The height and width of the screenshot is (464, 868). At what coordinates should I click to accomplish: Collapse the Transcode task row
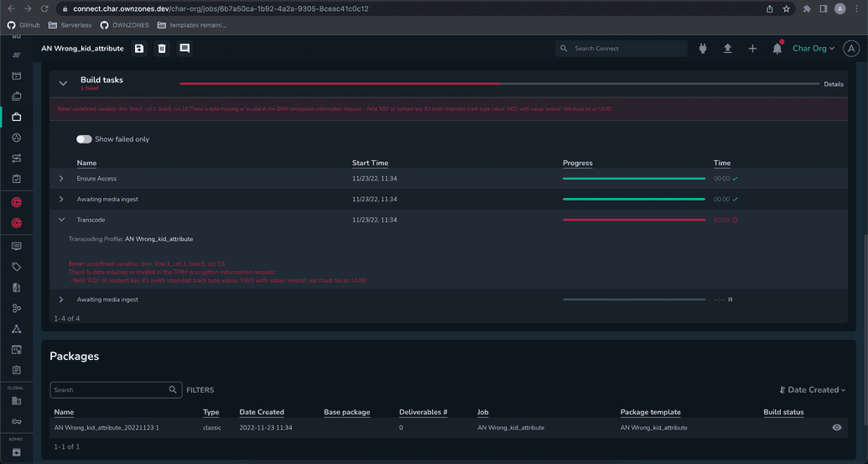(61, 220)
